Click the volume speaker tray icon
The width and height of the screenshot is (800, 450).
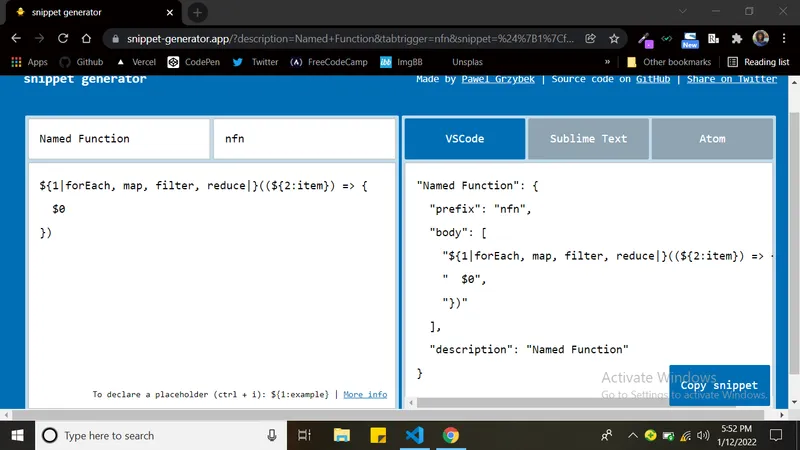point(703,436)
